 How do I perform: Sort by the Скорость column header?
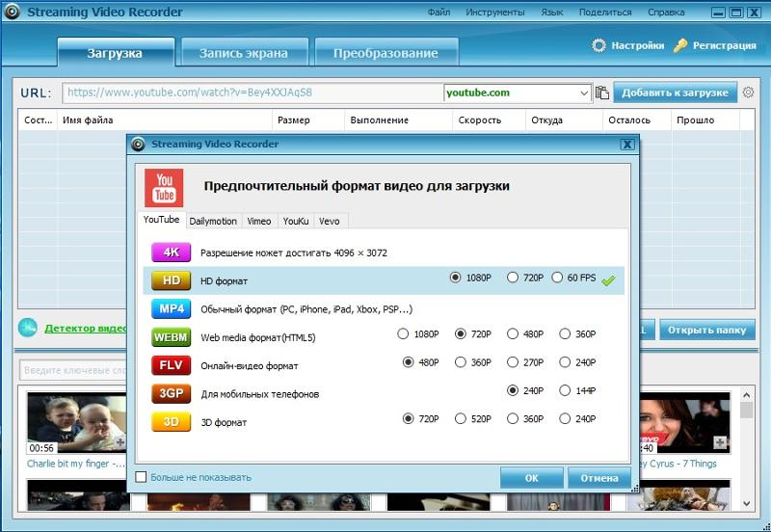(x=489, y=120)
